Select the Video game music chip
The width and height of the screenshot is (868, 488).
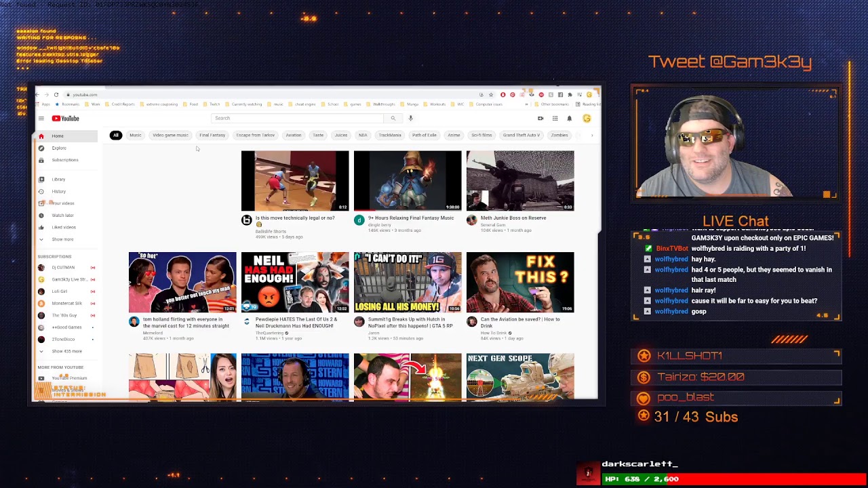pyautogui.click(x=170, y=136)
